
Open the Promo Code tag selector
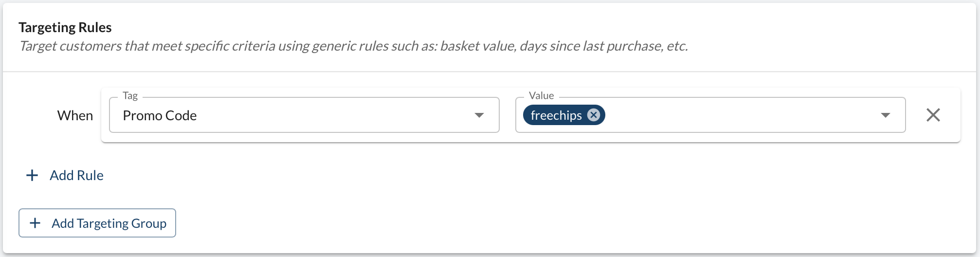click(304, 115)
